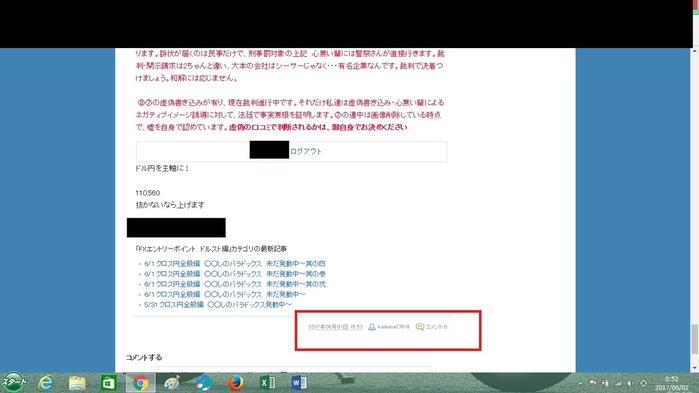Open Paint from the taskbar
699x393 pixels.
pos(172,383)
